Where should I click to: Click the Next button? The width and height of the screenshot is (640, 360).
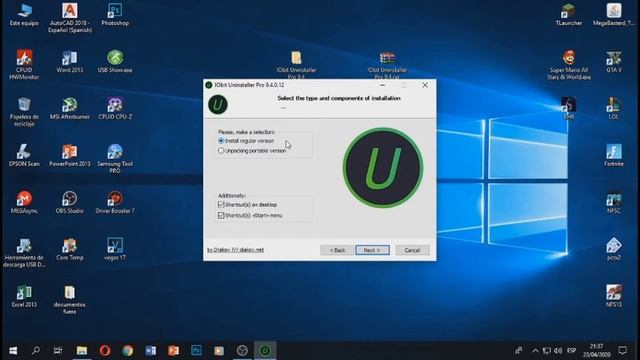pyautogui.click(x=372, y=250)
